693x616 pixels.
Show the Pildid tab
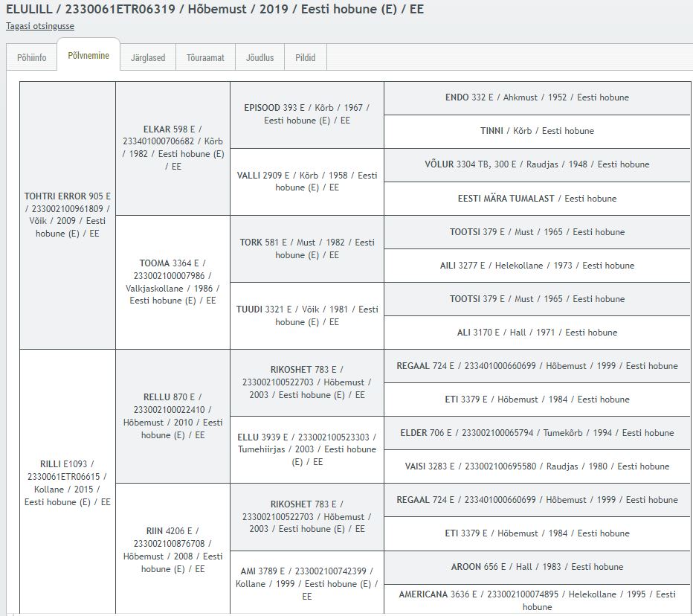coord(306,57)
